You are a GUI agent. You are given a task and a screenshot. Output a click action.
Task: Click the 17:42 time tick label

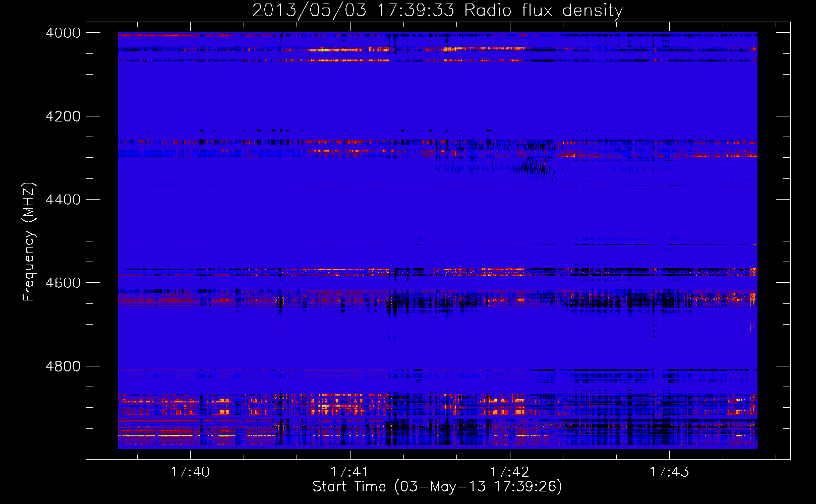(x=509, y=472)
